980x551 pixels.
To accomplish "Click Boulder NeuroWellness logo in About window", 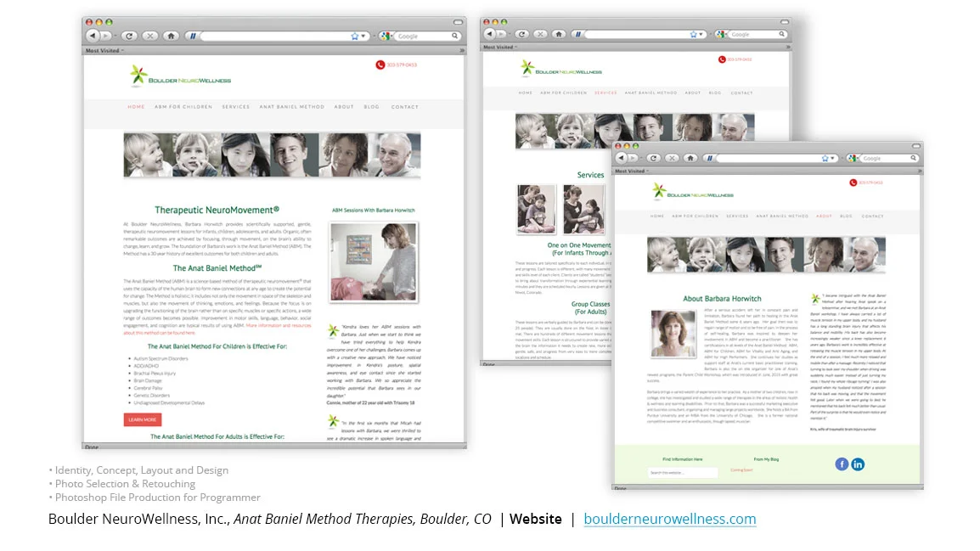I will 692,193.
